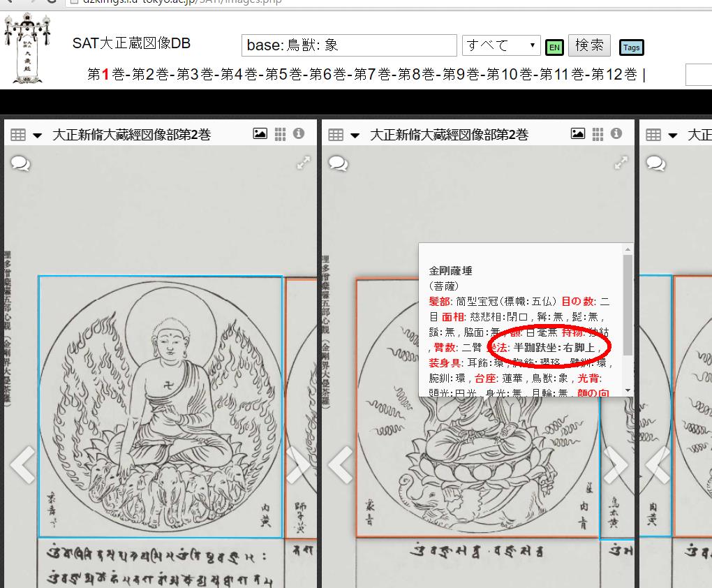This screenshot has width=712, height=588.
Task: Go to volume 第6巻
Action: (328, 74)
